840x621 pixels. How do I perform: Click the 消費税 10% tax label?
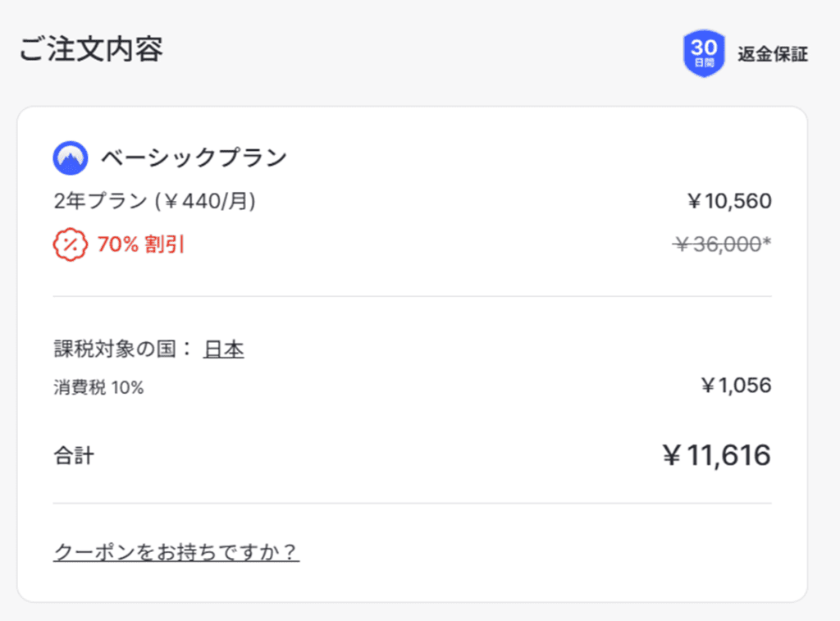98,388
